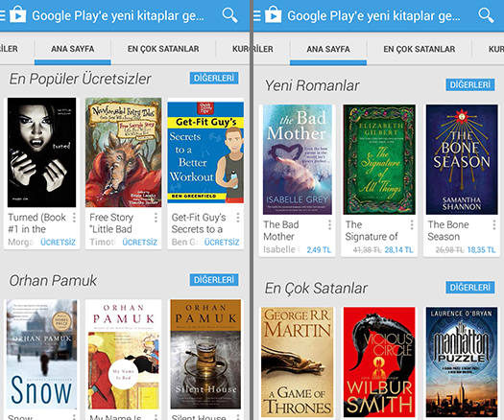The width and height of the screenshot is (504, 420).
Task: Open overflow menu for The Bad Mother
Action: click(330, 224)
